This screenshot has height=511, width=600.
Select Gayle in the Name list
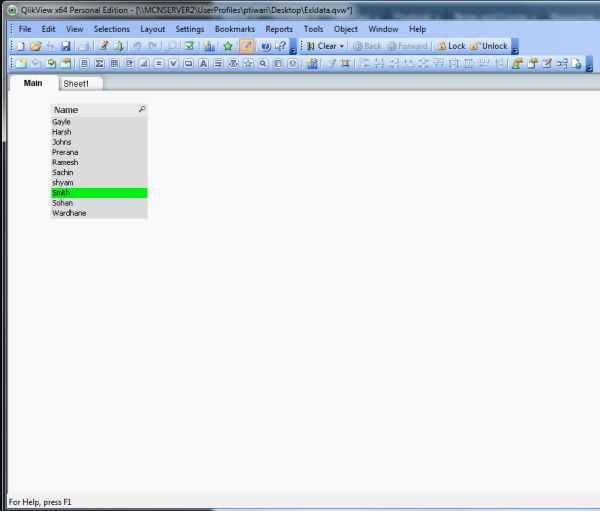[x=99, y=122]
